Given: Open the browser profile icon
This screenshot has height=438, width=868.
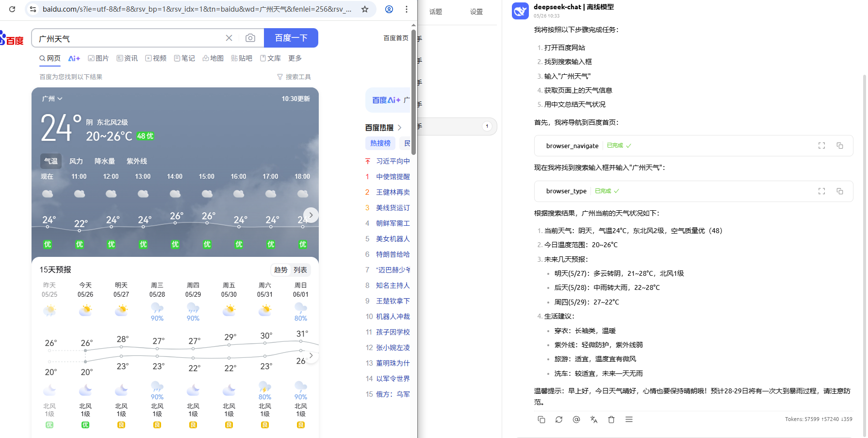Looking at the screenshot, I should [389, 9].
